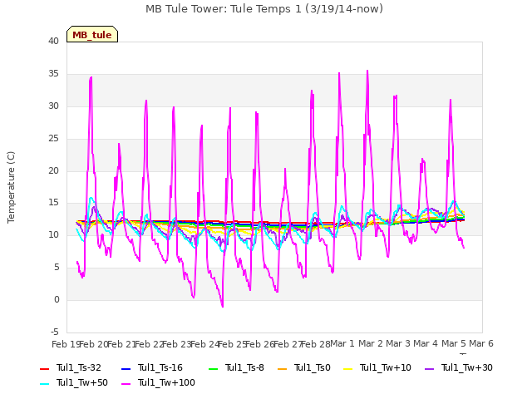Click the MB_tule label box
This screenshot has width=532, height=399.
92,34
